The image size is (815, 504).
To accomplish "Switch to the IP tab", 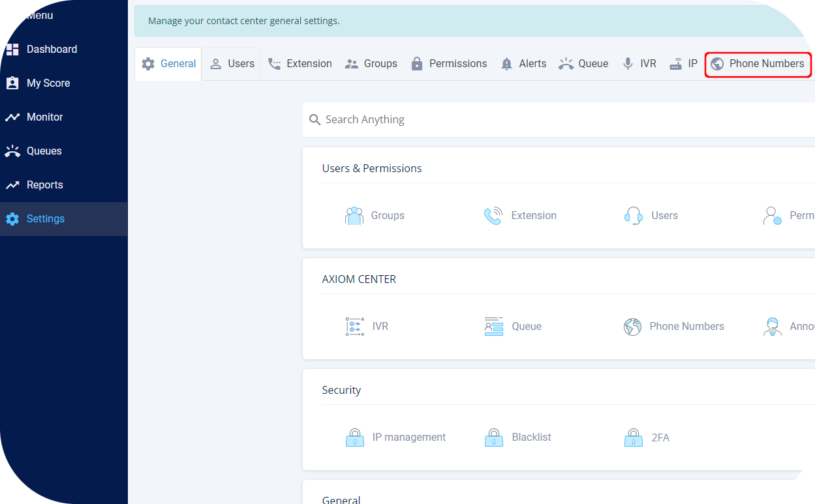I will [x=683, y=64].
